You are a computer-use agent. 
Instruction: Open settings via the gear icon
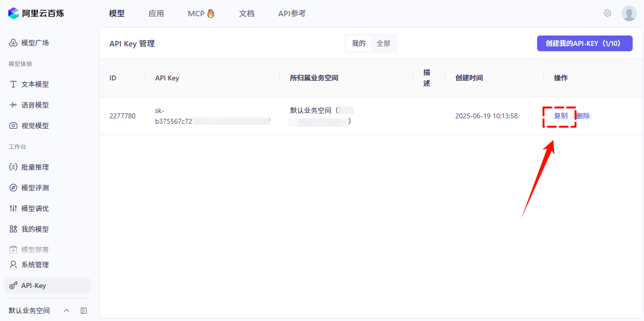tap(608, 13)
